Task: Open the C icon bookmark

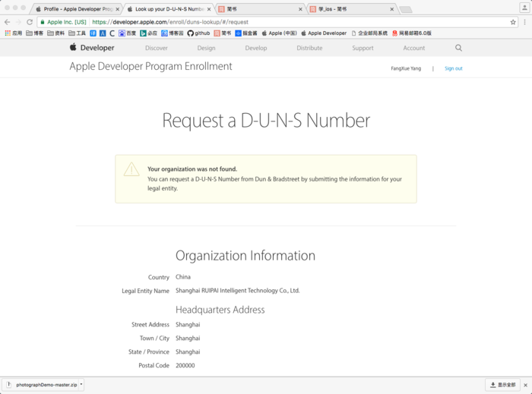Action: pos(112,33)
